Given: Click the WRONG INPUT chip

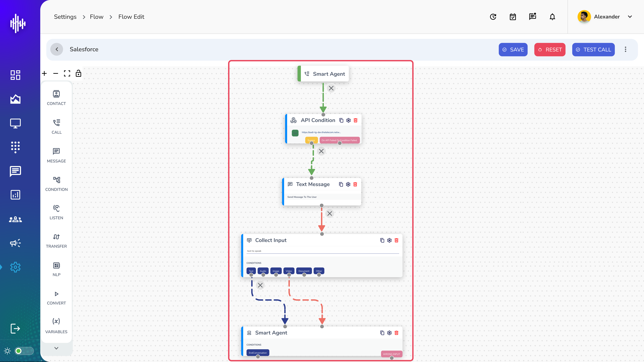Looking at the screenshot, I should point(392,354).
